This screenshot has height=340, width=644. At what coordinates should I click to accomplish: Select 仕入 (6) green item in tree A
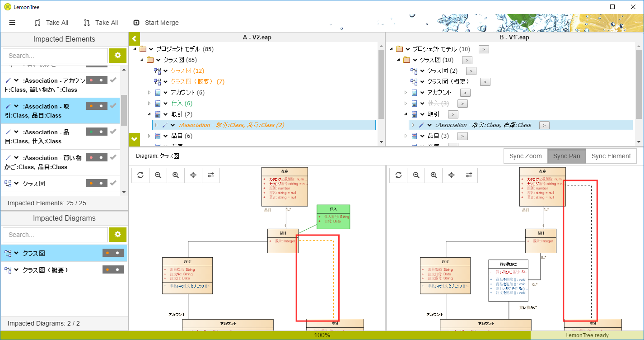click(x=181, y=104)
